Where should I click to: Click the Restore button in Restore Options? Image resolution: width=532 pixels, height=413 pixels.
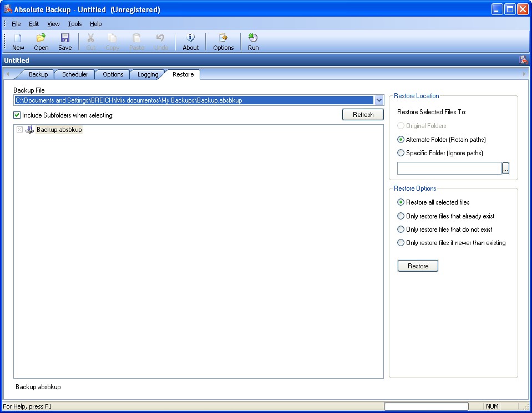(x=418, y=266)
